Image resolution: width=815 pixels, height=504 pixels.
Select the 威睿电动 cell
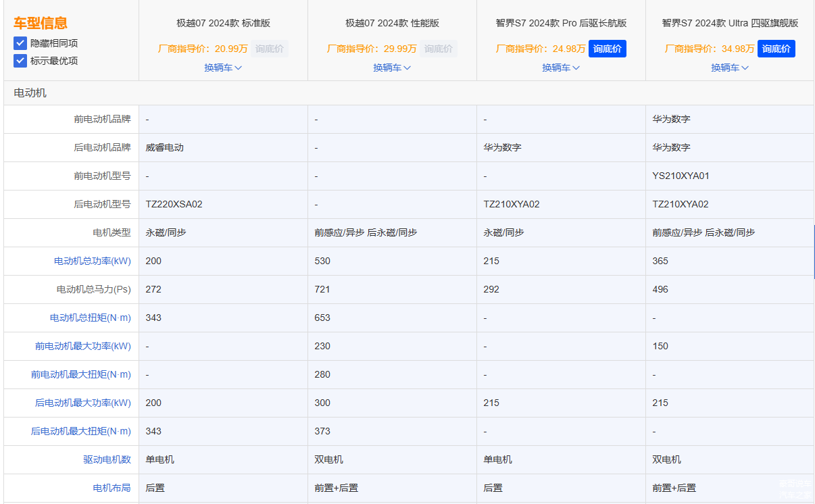click(x=165, y=147)
